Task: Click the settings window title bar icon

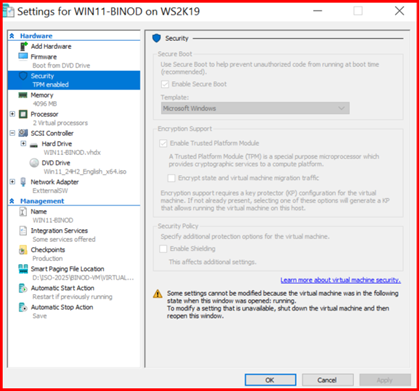Action: point(9,12)
